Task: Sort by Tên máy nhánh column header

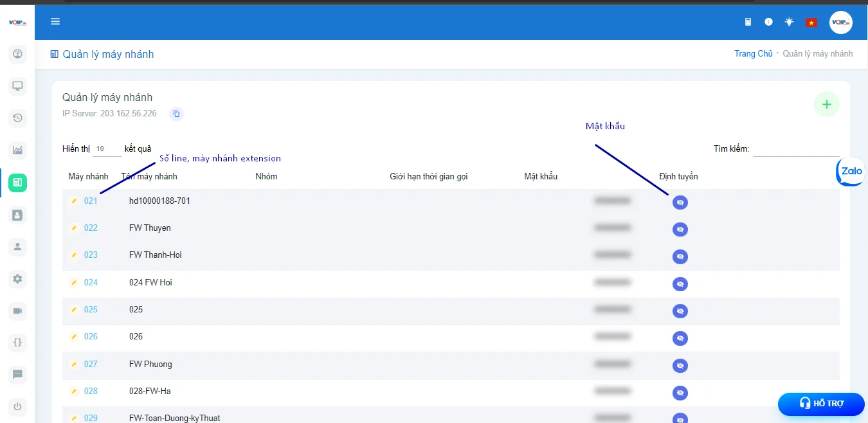Action: tap(149, 177)
